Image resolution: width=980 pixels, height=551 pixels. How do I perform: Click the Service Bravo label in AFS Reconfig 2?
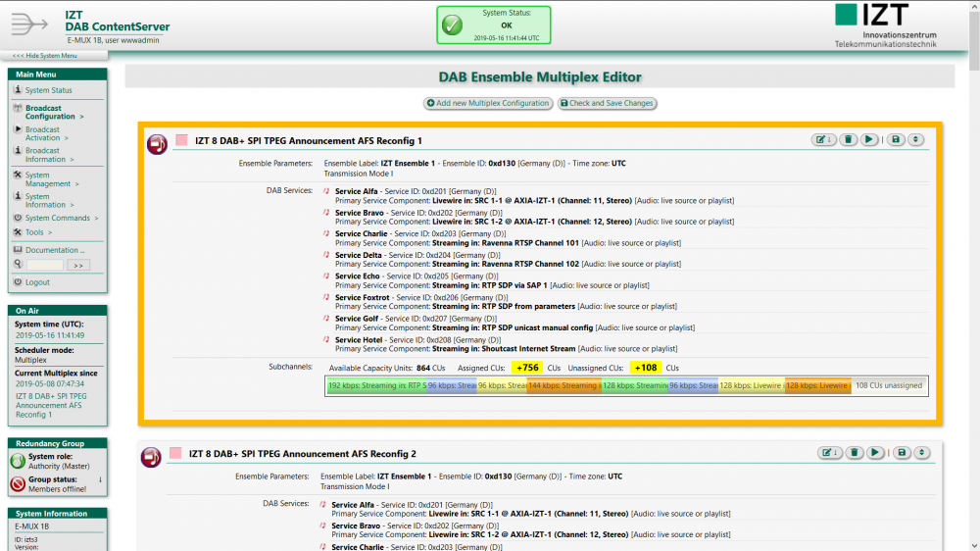coord(356,526)
